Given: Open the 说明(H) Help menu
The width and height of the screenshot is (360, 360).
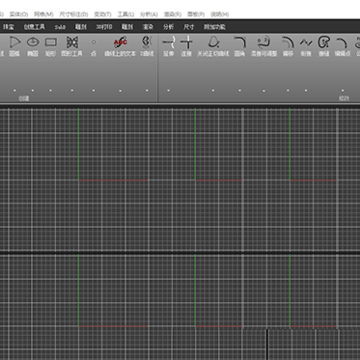Looking at the screenshot, I should (220, 14).
